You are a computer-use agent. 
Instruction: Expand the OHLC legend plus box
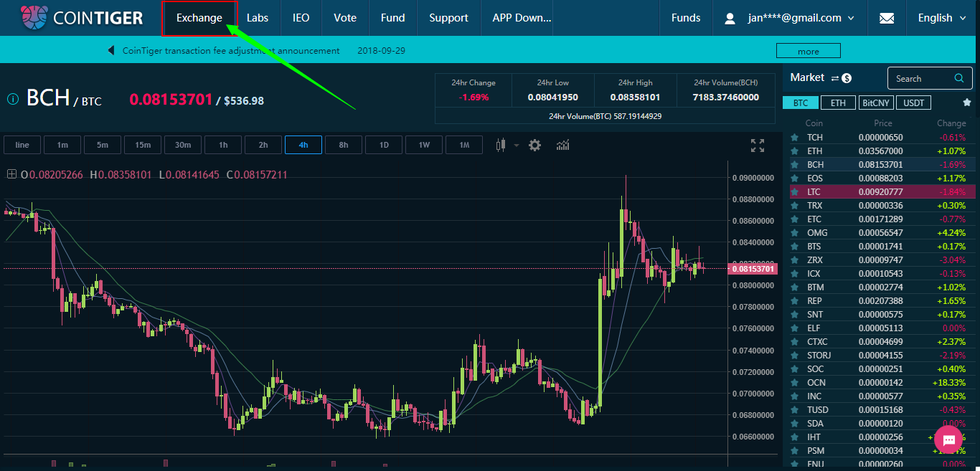click(11, 174)
